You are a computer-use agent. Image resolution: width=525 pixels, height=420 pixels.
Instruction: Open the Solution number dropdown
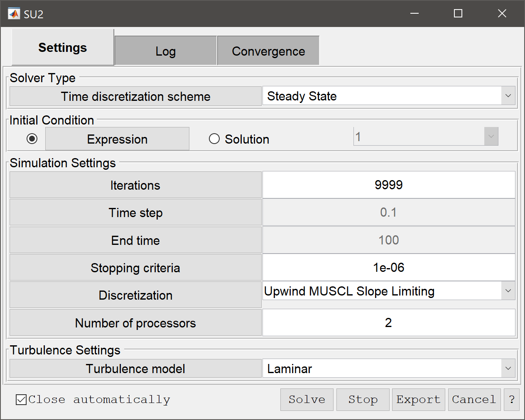tap(426, 137)
